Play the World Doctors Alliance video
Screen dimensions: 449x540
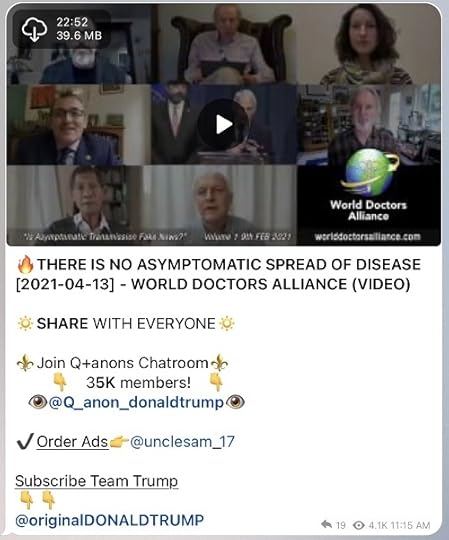[x=223, y=125]
